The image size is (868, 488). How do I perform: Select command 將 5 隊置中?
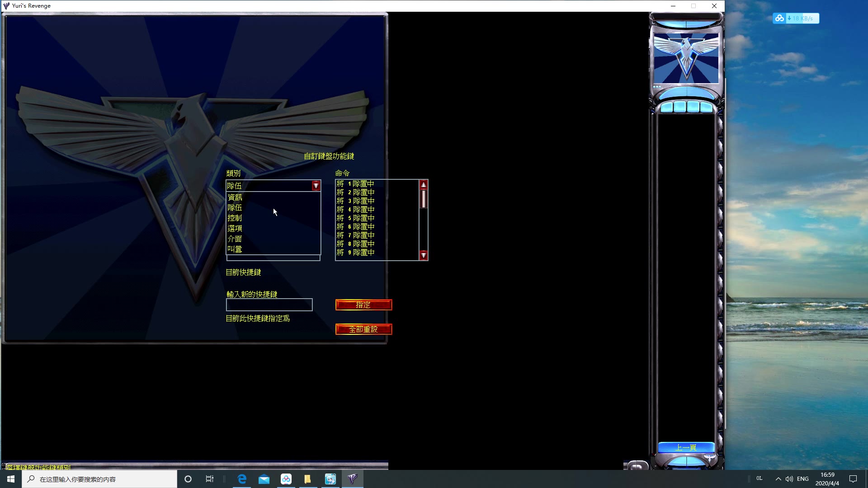pyautogui.click(x=377, y=218)
